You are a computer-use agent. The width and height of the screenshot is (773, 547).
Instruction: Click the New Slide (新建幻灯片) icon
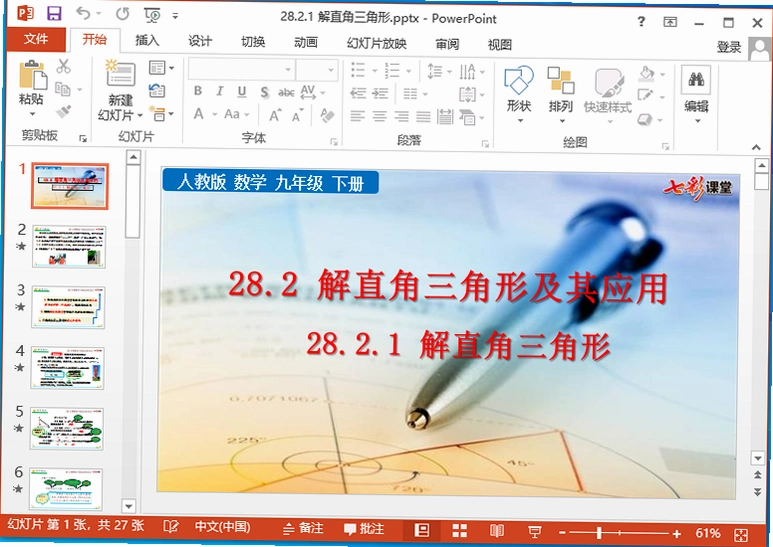(x=120, y=74)
